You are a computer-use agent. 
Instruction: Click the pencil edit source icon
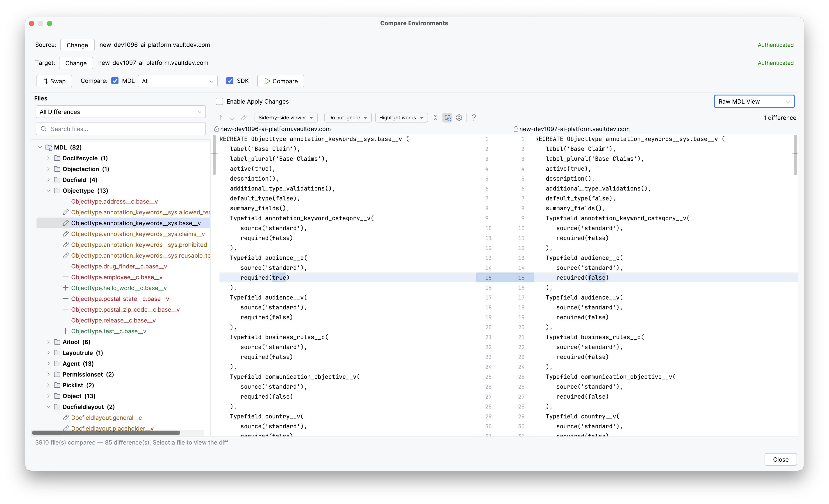[244, 117]
